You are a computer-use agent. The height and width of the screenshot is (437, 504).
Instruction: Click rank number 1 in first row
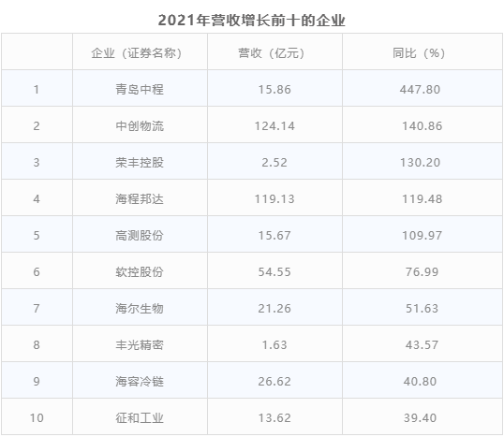coord(37,90)
